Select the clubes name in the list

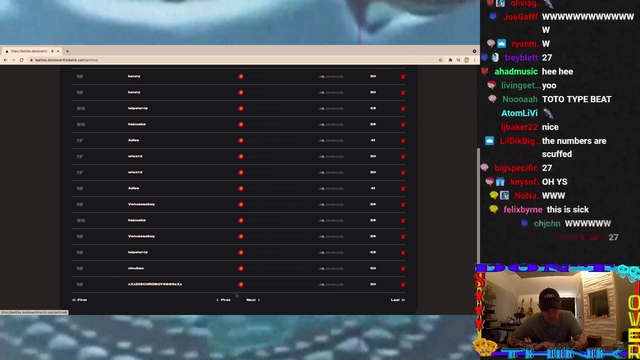[136, 268]
